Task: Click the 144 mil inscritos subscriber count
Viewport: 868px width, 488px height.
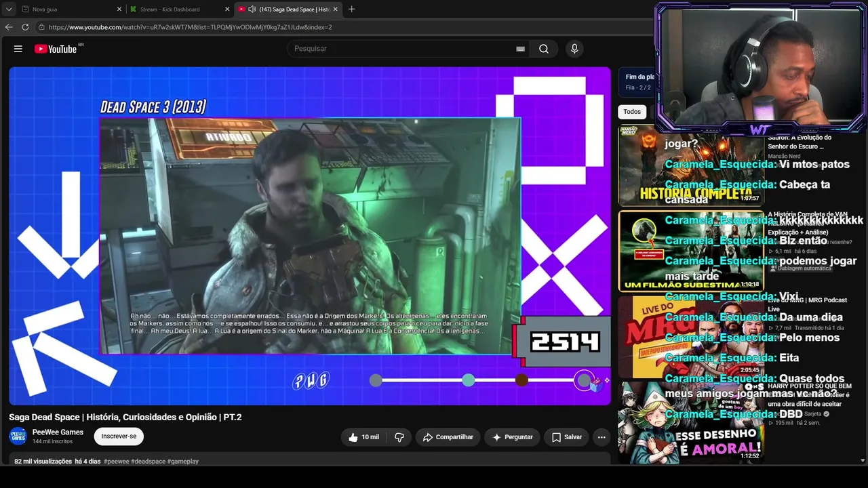Action: tap(52, 442)
